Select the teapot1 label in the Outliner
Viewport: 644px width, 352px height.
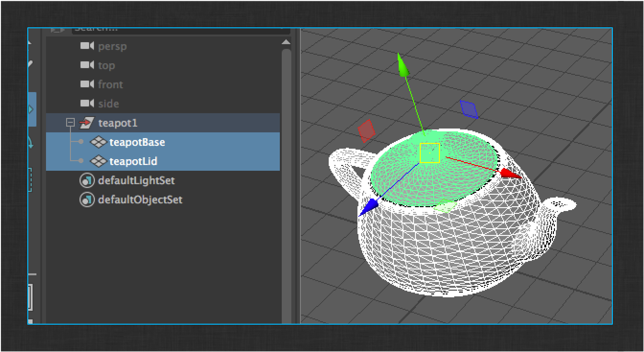118,123
